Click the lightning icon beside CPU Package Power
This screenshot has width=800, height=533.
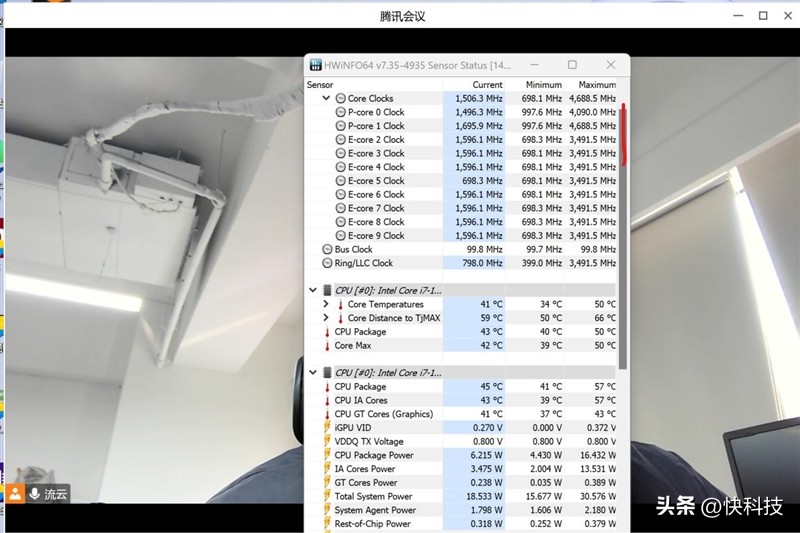tap(327, 455)
